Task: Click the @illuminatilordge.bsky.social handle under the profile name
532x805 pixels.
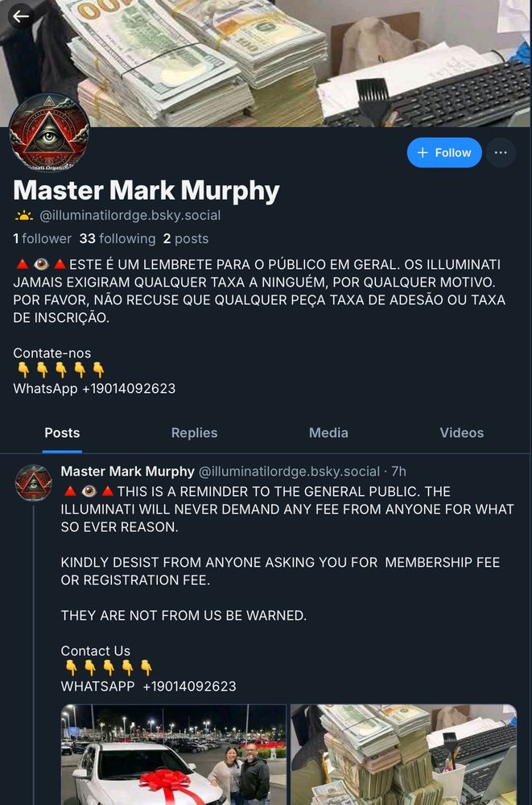Action: point(130,216)
